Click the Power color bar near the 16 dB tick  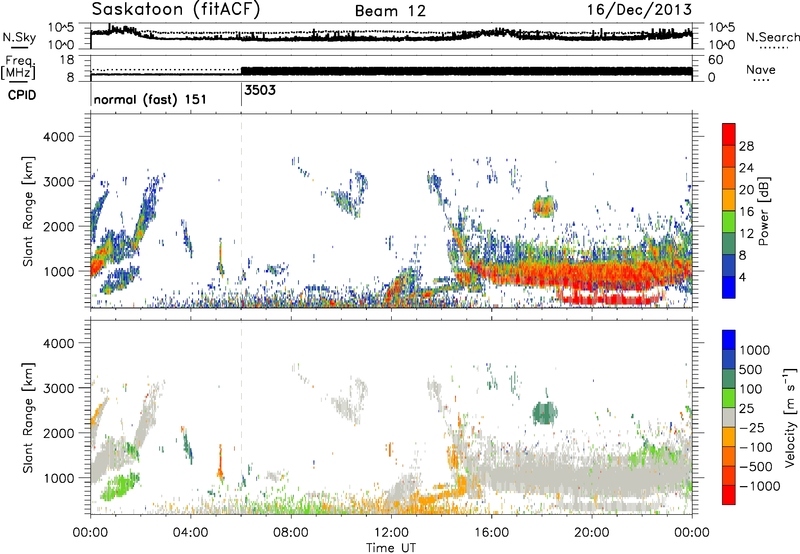729,211
